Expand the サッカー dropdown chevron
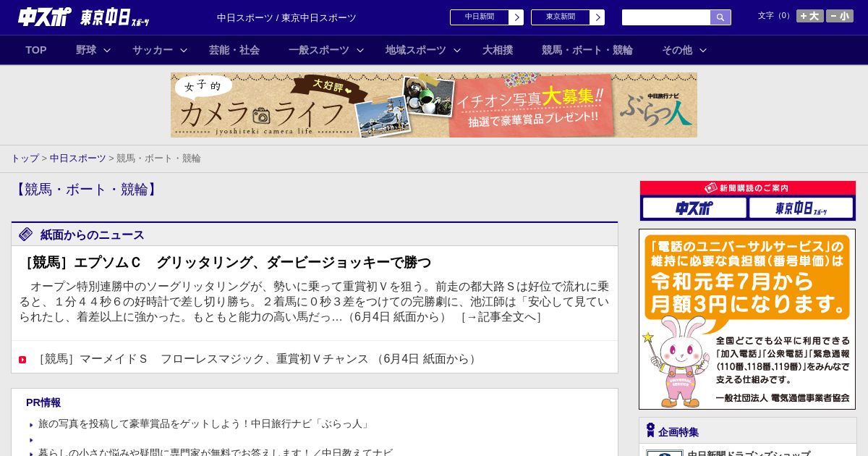The height and width of the screenshot is (456, 868). [x=184, y=50]
